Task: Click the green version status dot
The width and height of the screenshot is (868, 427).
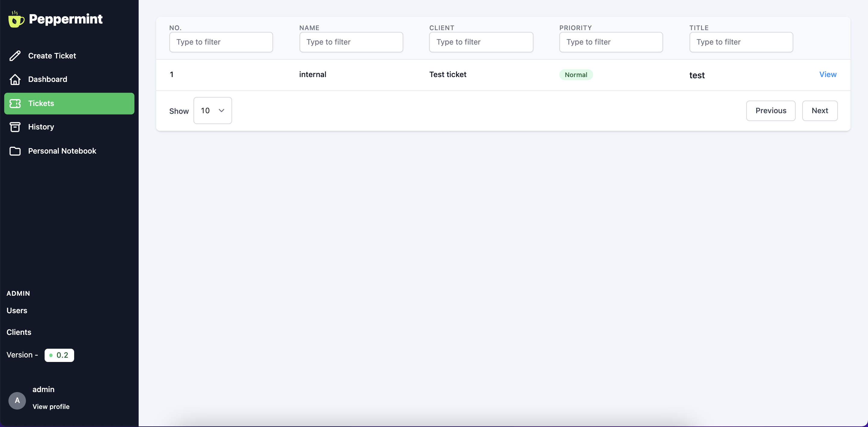Action: click(x=51, y=355)
